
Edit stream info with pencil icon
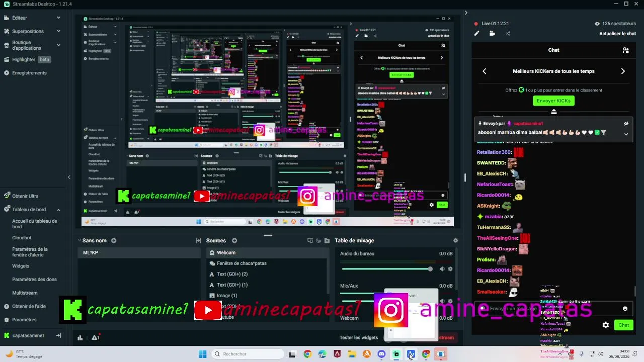[x=477, y=34]
